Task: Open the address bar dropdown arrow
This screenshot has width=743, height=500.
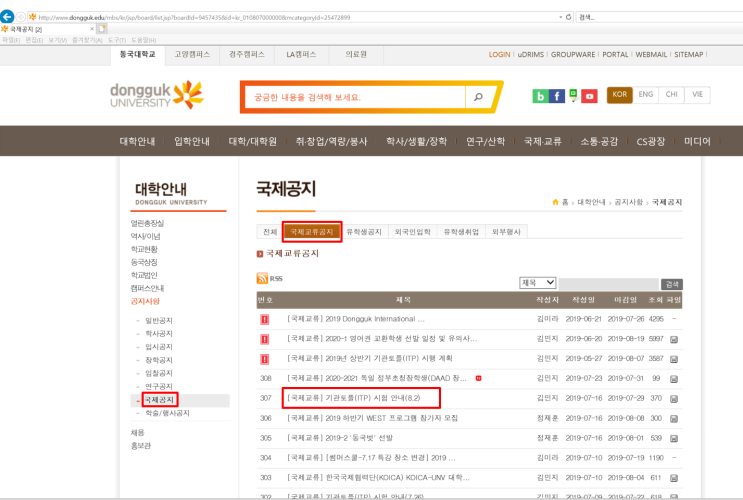Action: 561,17
